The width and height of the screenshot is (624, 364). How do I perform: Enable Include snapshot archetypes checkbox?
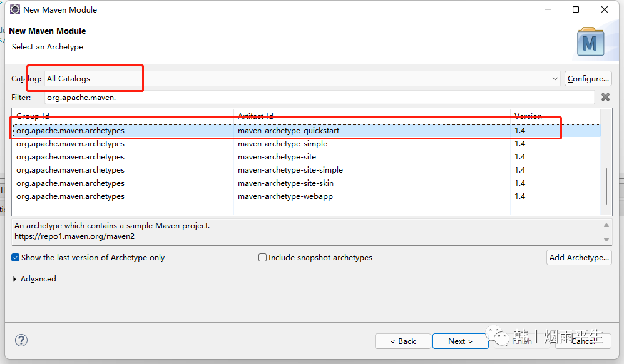click(x=315, y=258)
